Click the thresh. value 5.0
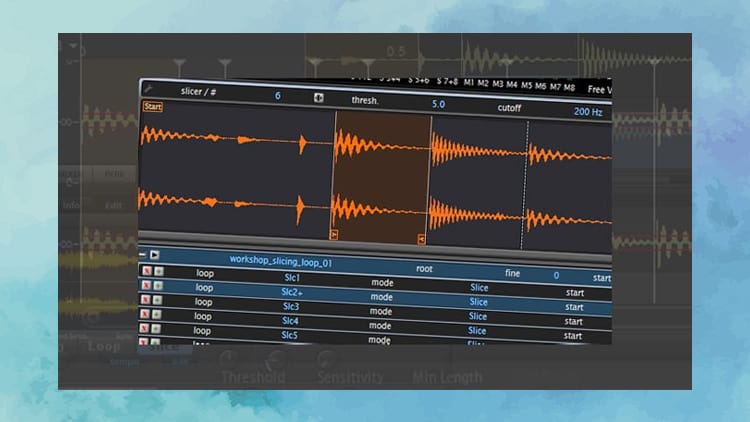This screenshot has width=750, height=422. pyautogui.click(x=438, y=104)
